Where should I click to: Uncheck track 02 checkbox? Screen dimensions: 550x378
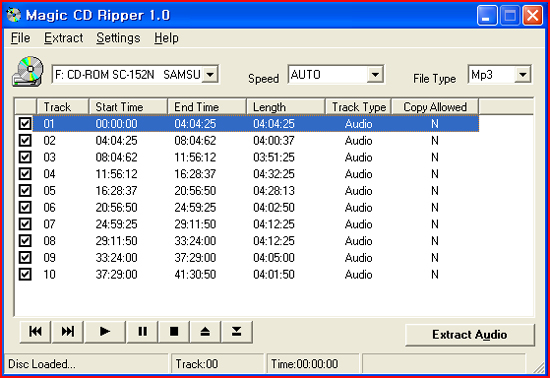[x=25, y=140]
